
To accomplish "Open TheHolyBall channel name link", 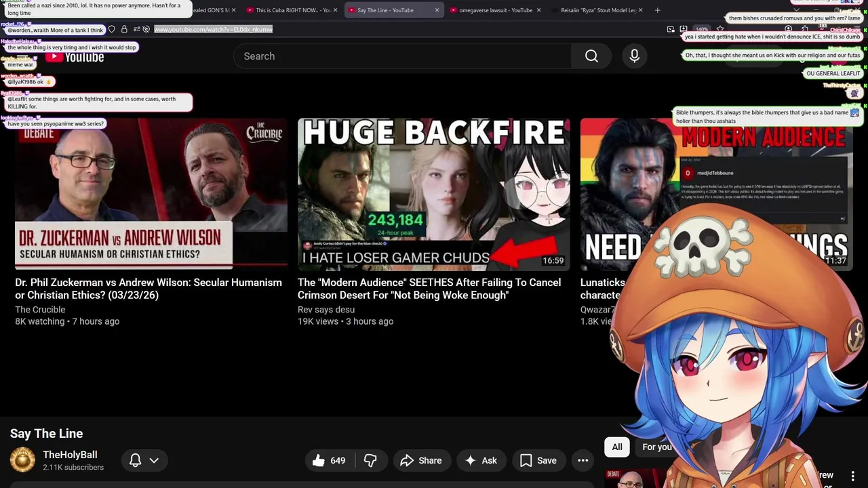I will click(70, 455).
